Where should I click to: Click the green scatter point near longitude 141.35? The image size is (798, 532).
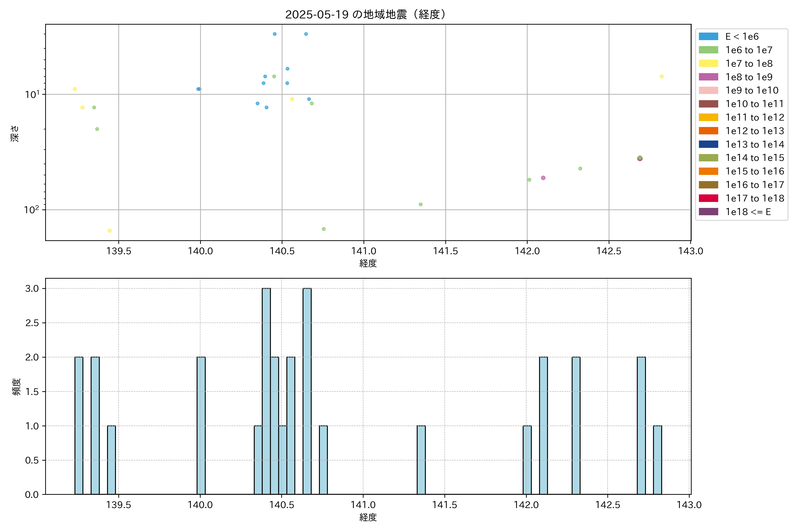click(x=420, y=204)
